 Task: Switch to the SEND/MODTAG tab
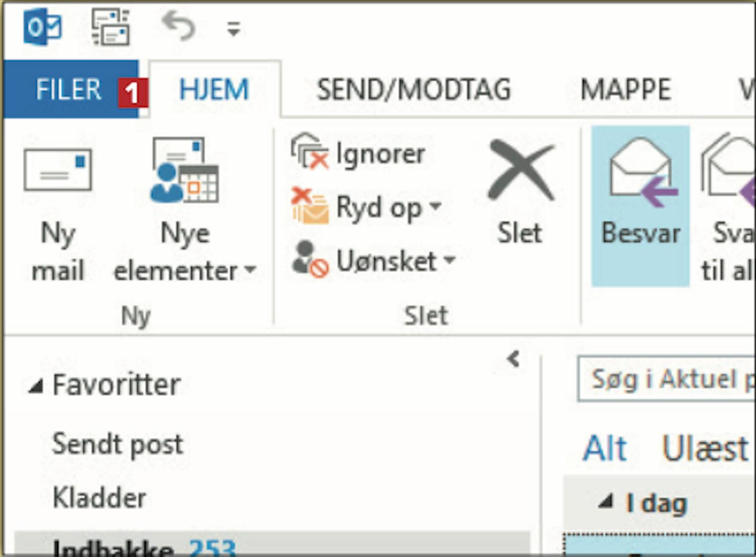click(414, 90)
